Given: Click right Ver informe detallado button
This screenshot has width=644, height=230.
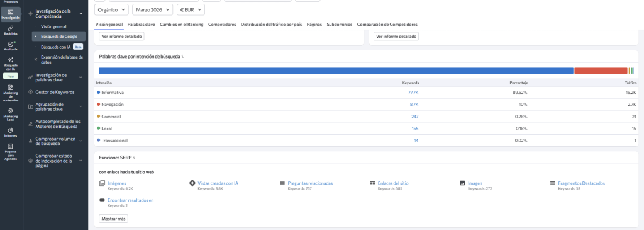Looking at the screenshot, I should [396, 36].
